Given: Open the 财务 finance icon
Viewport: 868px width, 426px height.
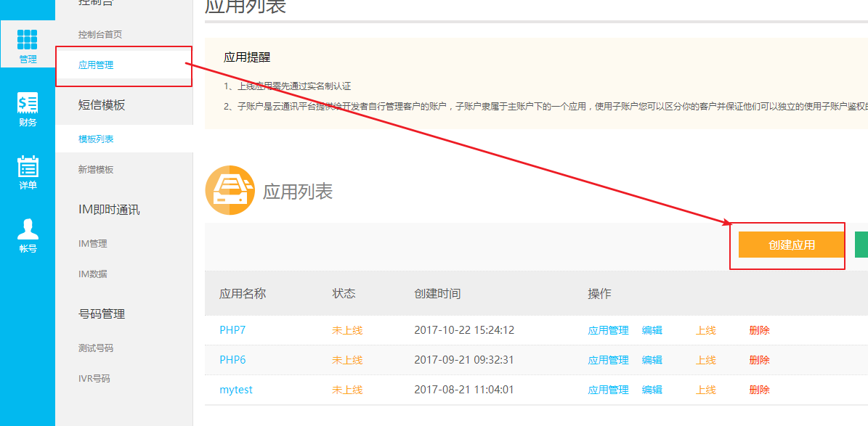Looking at the screenshot, I should coord(28,103).
